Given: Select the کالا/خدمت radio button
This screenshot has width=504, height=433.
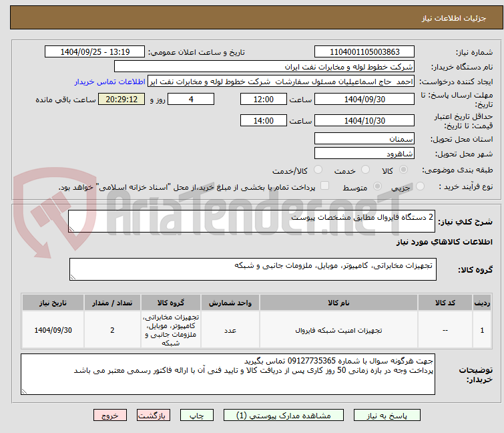Looking at the screenshot, I should (x=318, y=170).
